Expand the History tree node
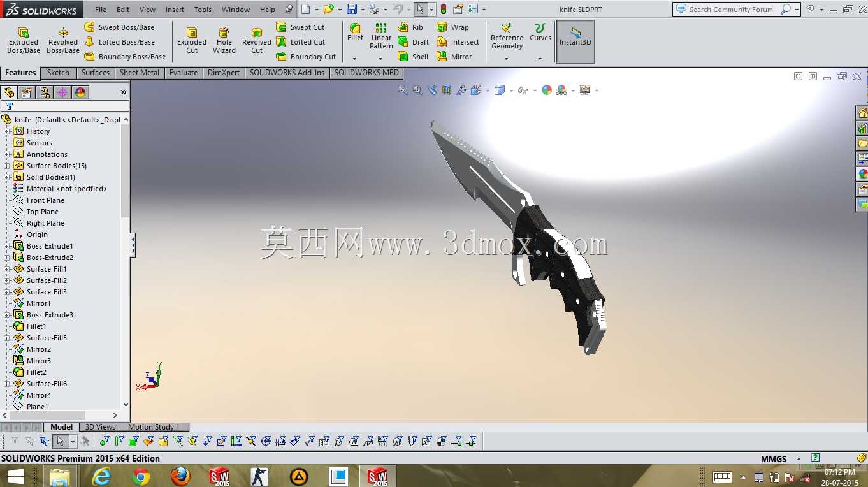Image resolution: width=868 pixels, height=487 pixels. click(7, 131)
